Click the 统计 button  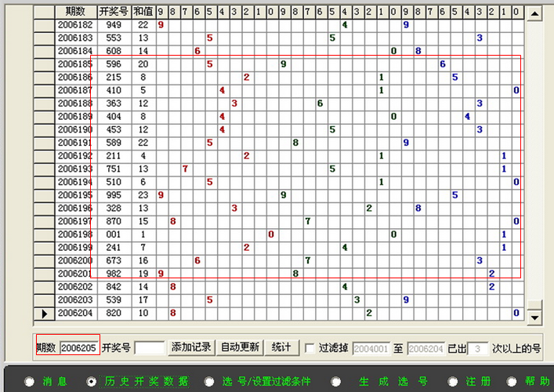tap(282, 347)
